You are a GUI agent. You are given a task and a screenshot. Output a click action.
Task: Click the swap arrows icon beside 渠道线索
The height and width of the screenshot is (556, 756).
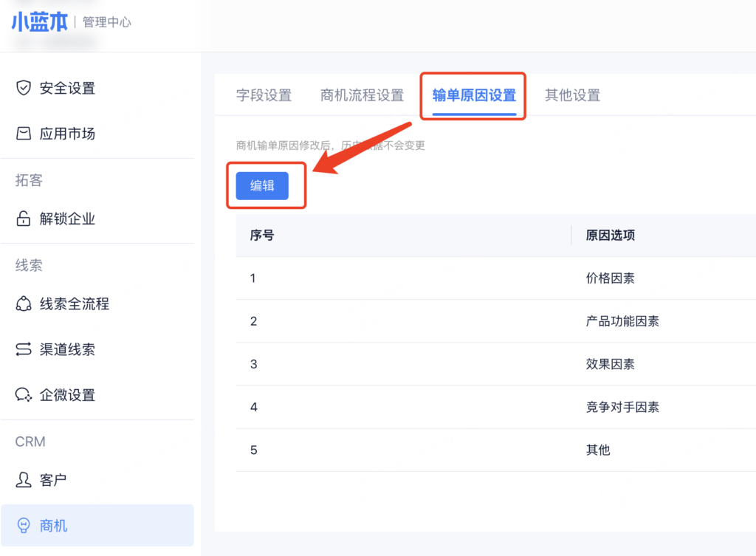(24, 349)
